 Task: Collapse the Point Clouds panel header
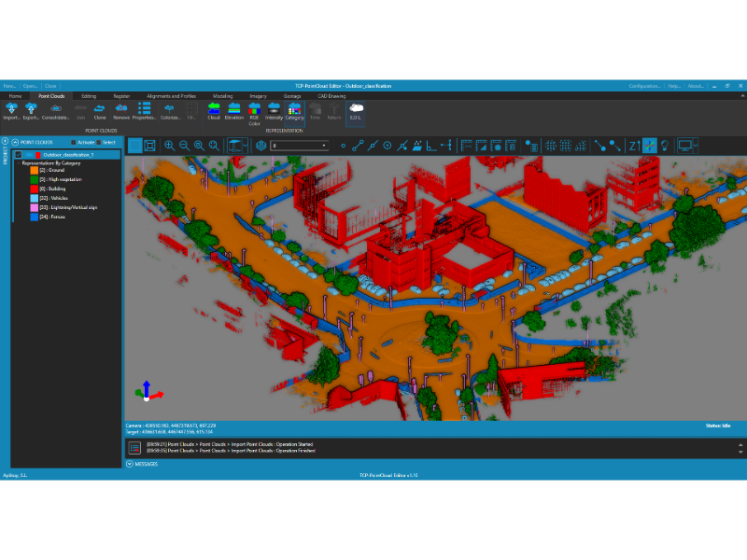tap(15, 143)
